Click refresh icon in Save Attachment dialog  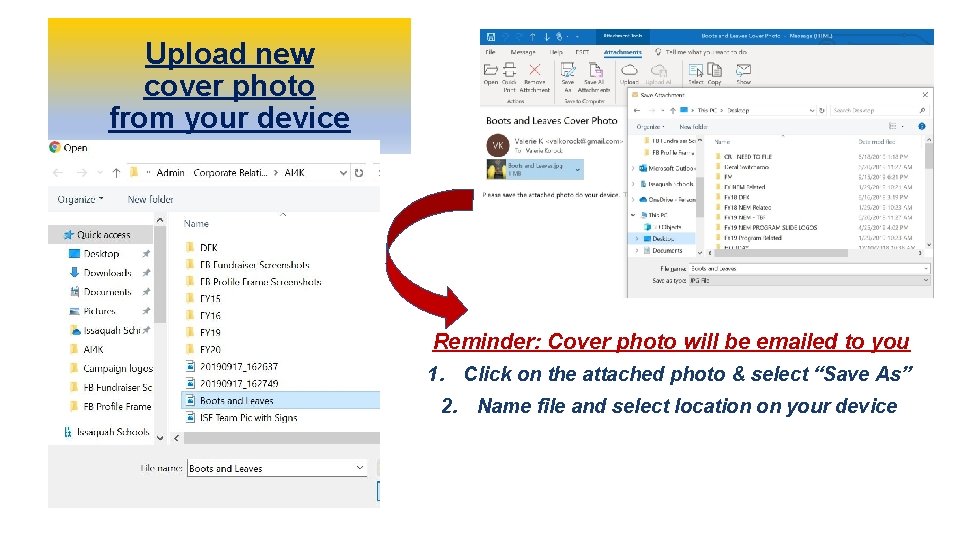pyautogui.click(x=822, y=110)
